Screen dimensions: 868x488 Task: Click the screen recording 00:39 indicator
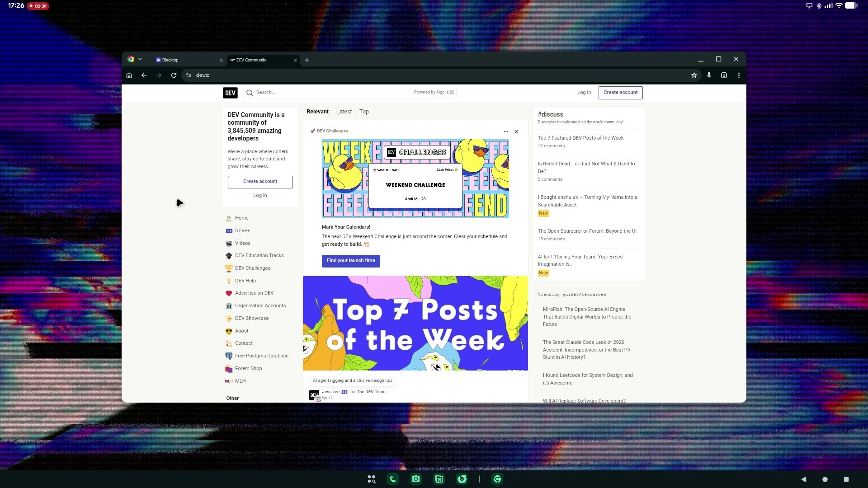38,6
